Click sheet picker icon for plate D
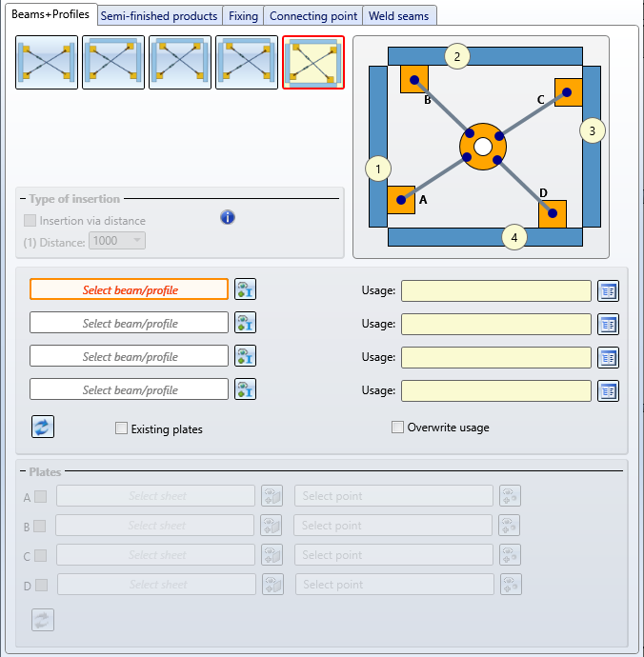644x657 pixels. click(x=273, y=584)
